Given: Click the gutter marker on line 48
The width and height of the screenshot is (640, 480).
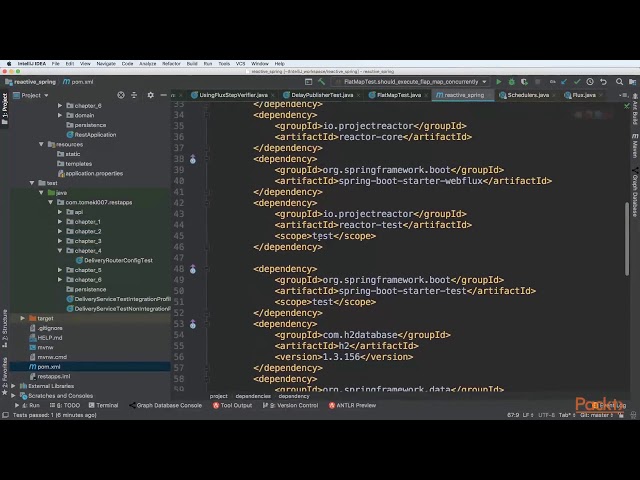Looking at the screenshot, I should click(193, 269).
